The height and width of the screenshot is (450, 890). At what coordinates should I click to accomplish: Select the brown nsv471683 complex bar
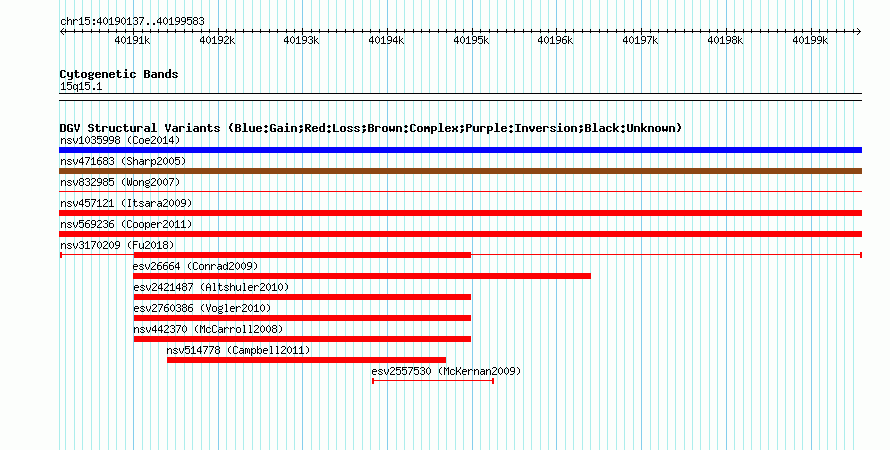point(460,171)
